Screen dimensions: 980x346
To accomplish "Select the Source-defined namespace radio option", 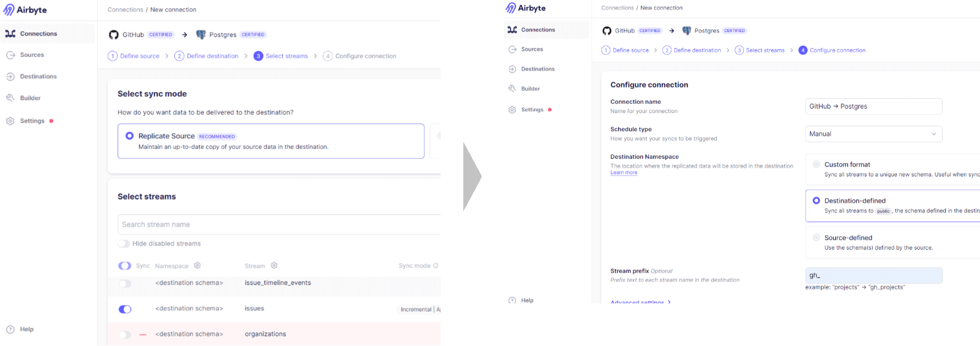I will tap(817, 237).
